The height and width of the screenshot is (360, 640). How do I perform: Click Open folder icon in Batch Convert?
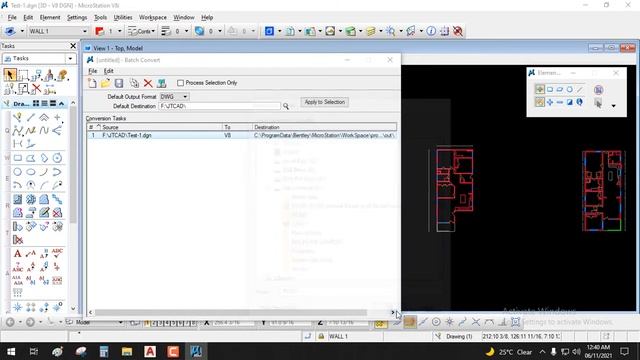(105, 83)
